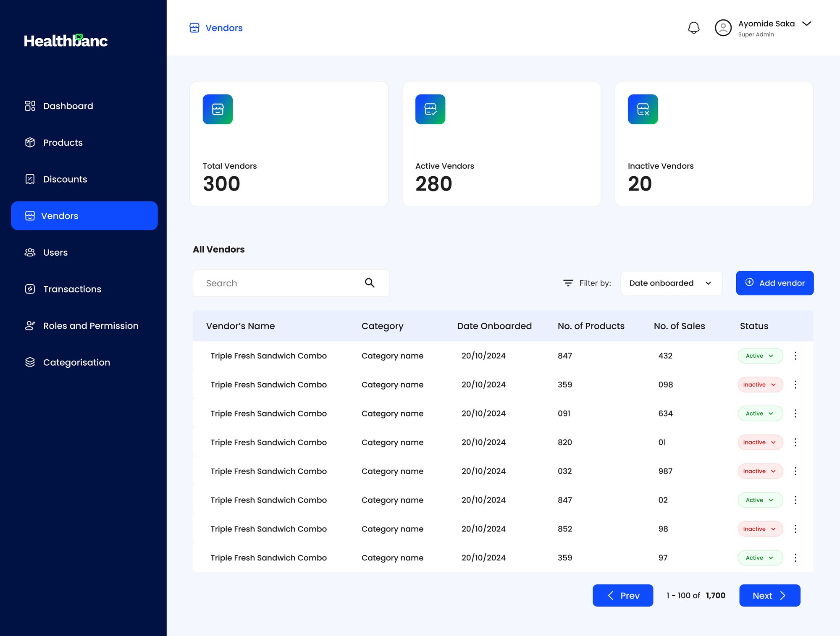Screen dimensions: 840x636
Task: Open Inactive status dropdown for 987 sales row
Action: point(760,471)
